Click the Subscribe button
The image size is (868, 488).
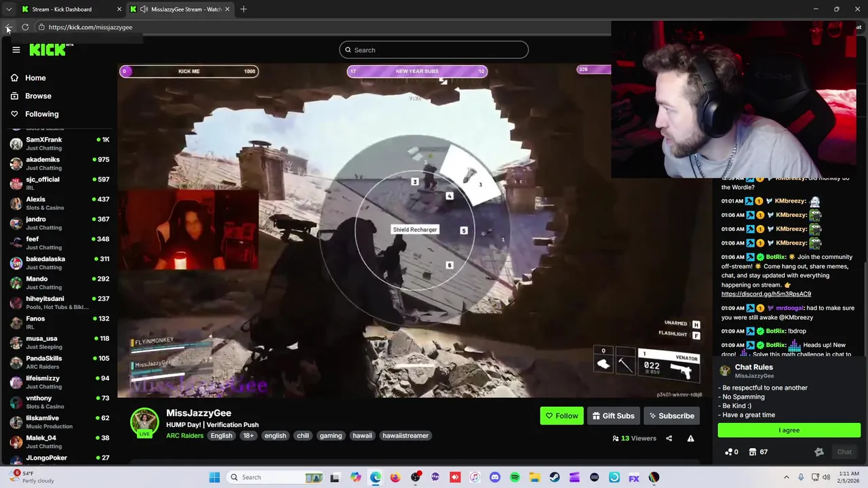pos(671,415)
